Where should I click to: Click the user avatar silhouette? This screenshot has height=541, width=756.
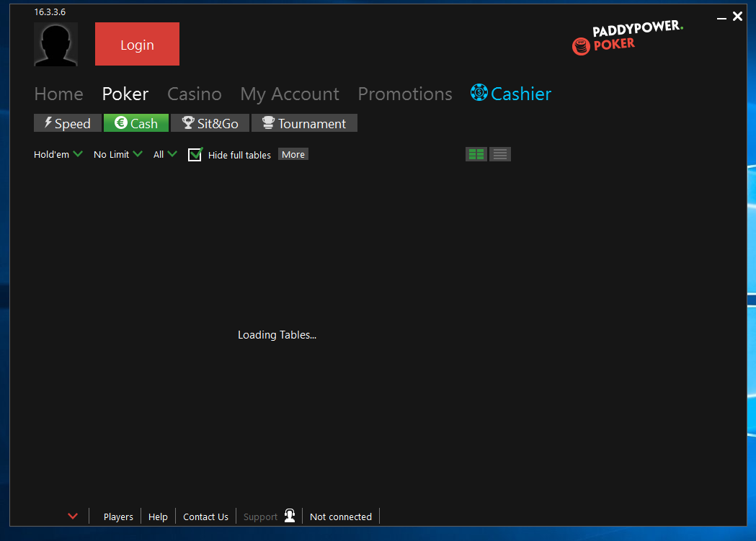56,45
